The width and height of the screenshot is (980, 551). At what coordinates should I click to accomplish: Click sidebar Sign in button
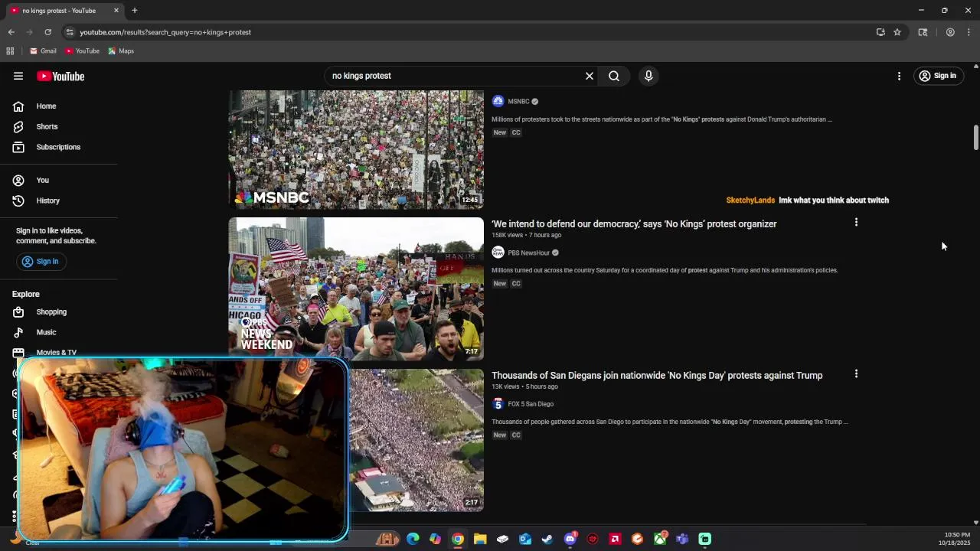coord(41,262)
